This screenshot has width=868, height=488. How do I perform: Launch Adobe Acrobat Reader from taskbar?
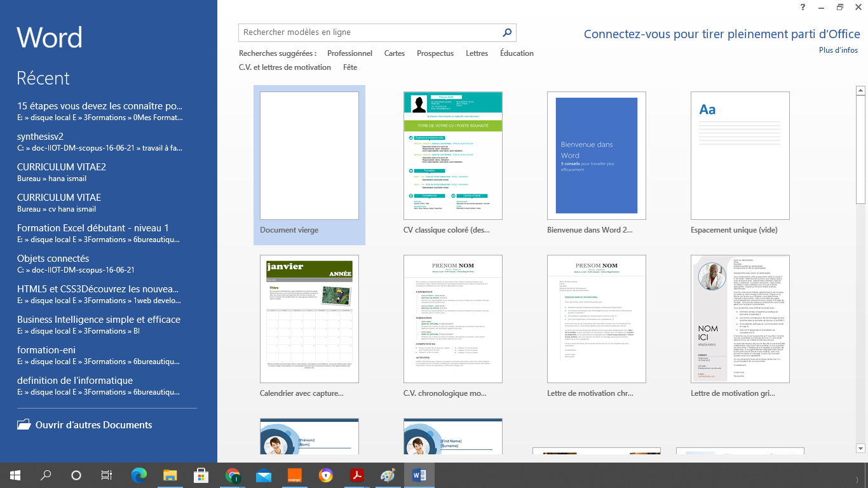pos(357,475)
